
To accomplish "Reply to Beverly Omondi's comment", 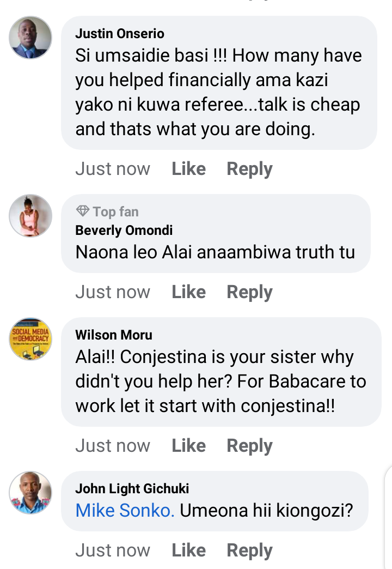I will click(249, 293).
